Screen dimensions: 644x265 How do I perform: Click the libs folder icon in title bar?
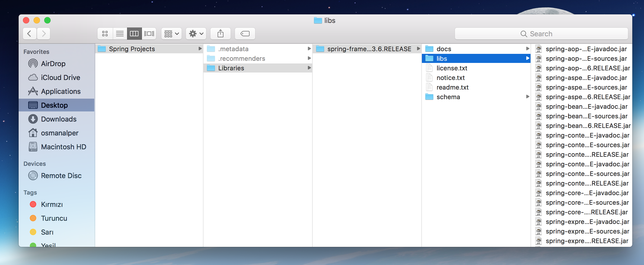click(x=318, y=21)
